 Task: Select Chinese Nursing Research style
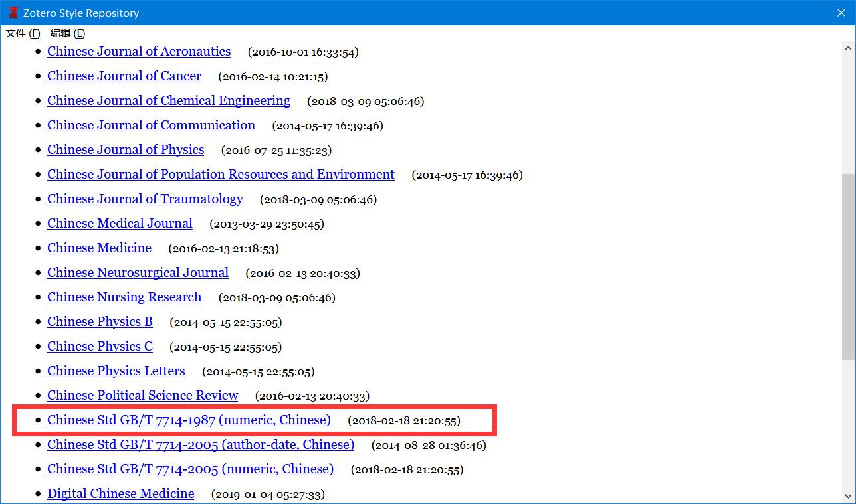(x=124, y=297)
